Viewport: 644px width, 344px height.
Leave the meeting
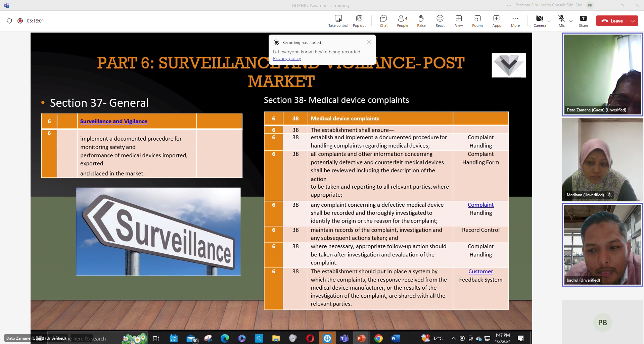pyautogui.click(x=612, y=21)
